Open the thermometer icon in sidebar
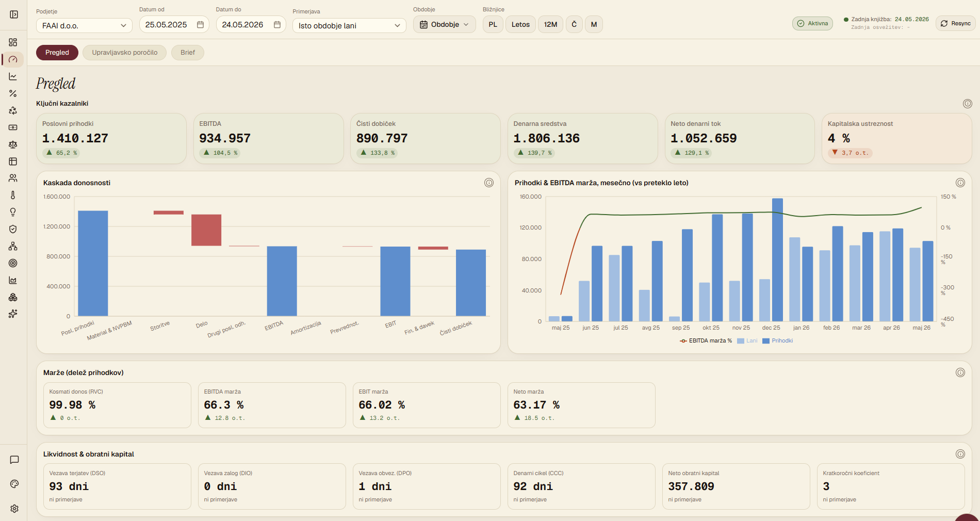The width and height of the screenshot is (980, 521). (13, 195)
